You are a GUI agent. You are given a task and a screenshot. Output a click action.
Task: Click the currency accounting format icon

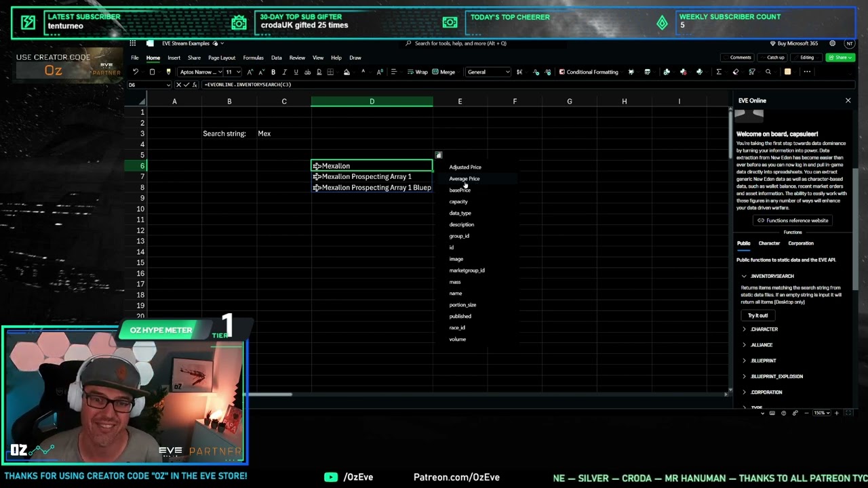pos(519,72)
